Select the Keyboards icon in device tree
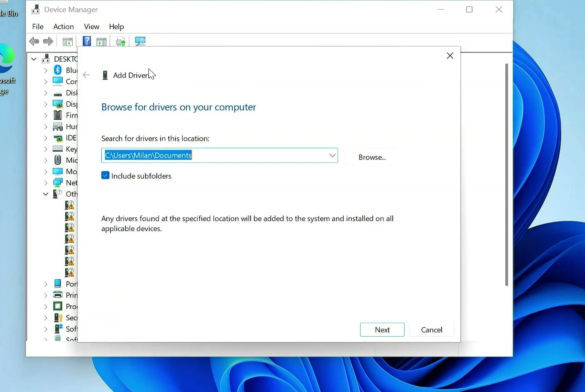Screen dimensions: 585x392 point(58,149)
